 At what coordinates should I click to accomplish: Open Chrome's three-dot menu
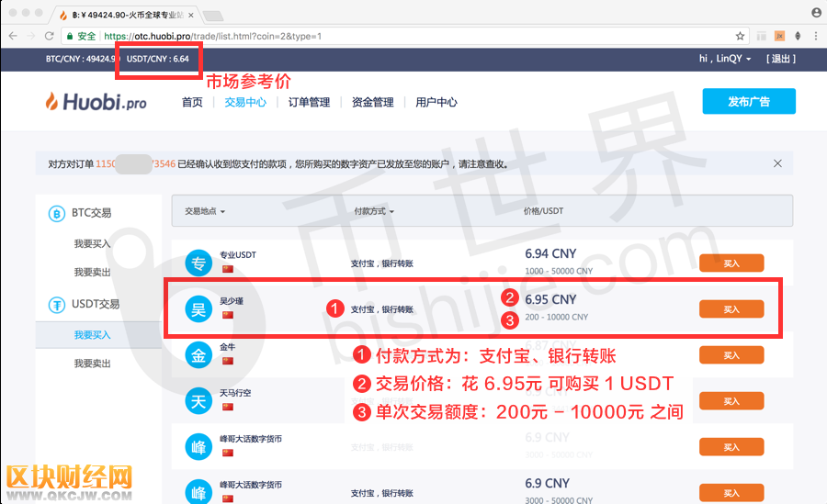pyautogui.click(x=816, y=36)
